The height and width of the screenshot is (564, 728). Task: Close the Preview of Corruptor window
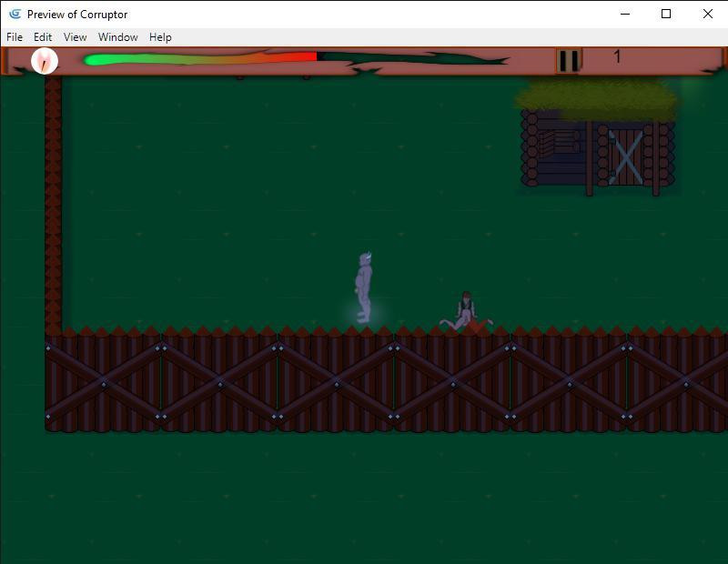pyautogui.click(x=707, y=14)
